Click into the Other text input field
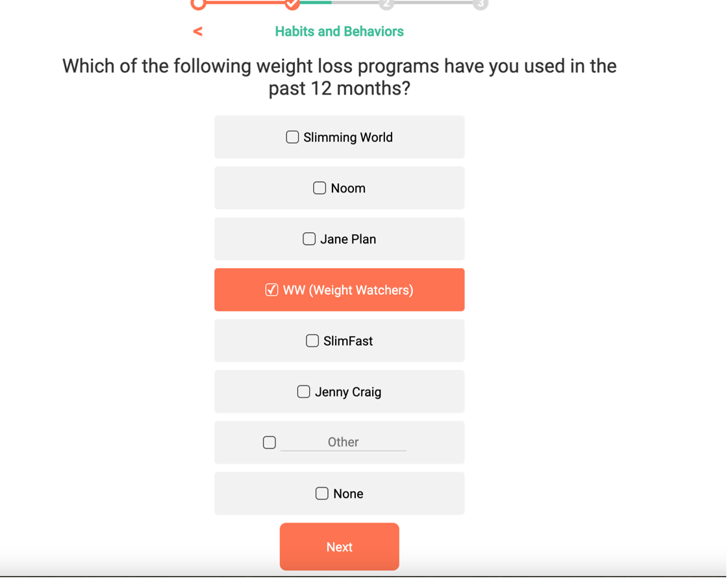Viewport: 728px width, 579px height. (343, 443)
